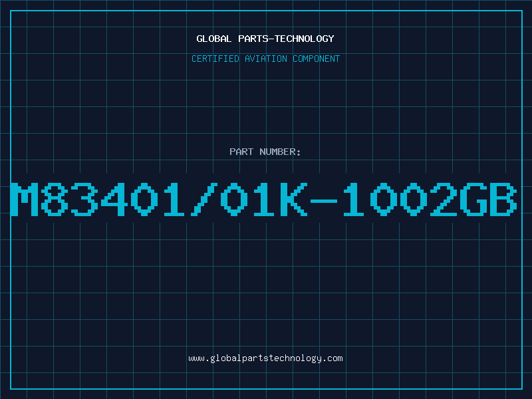
Task: Click the 83401 digits in part number
Action: [x=114, y=199]
